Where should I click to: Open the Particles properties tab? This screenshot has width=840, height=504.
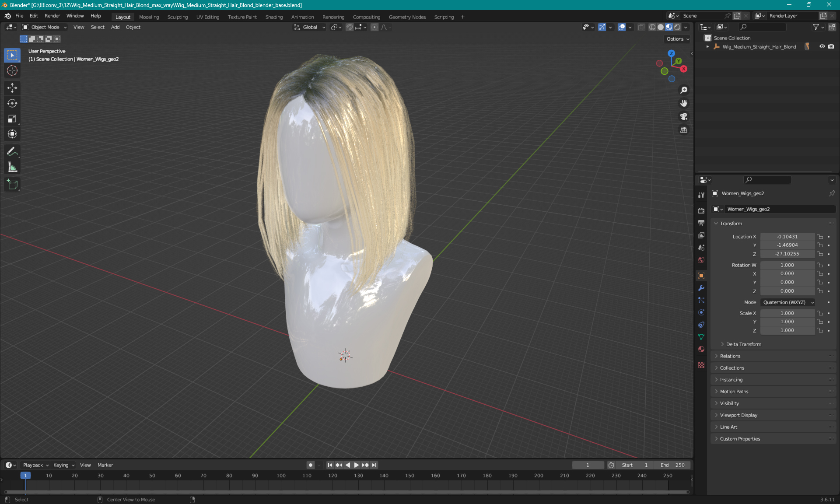click(701, 300)
